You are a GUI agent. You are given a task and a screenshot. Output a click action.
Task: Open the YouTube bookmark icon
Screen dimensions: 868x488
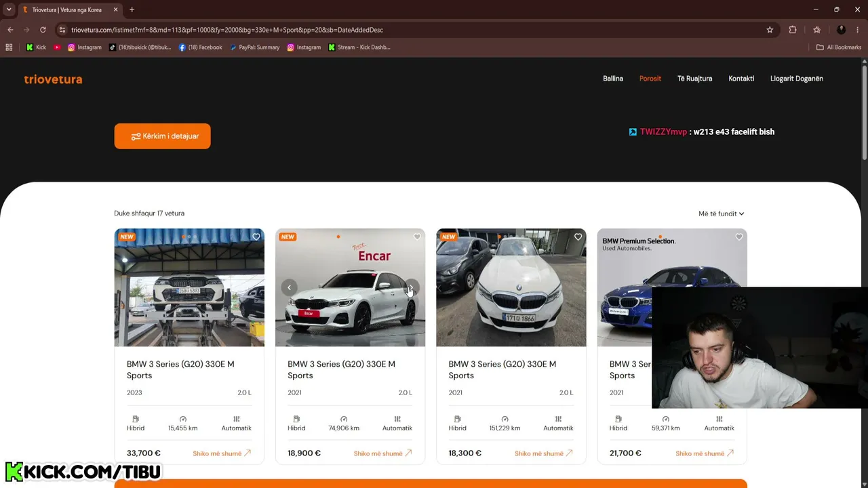(x=57, y=47)
